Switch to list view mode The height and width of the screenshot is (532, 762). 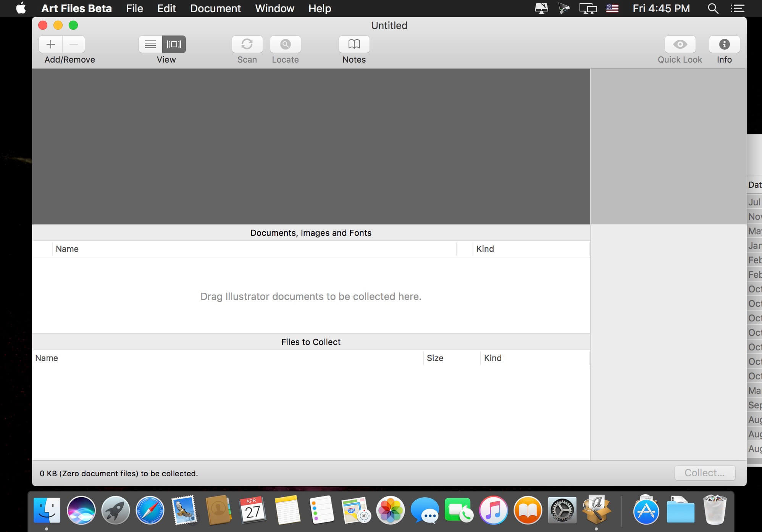pyautogui.click(x=150, y=44)
